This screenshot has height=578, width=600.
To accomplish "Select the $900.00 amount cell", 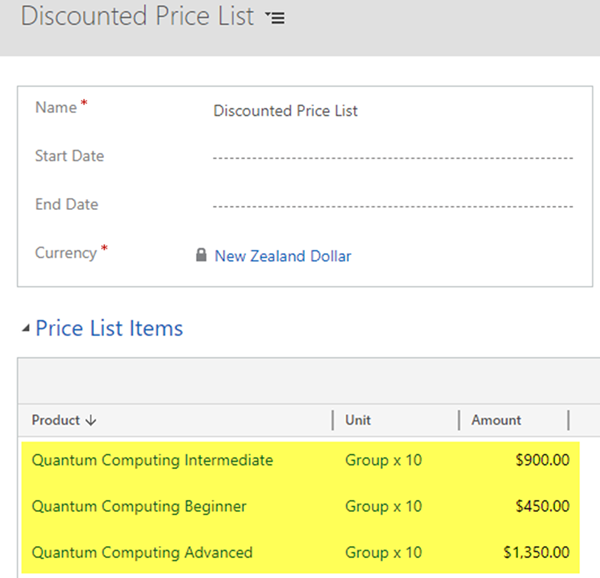I will [540, 460].
